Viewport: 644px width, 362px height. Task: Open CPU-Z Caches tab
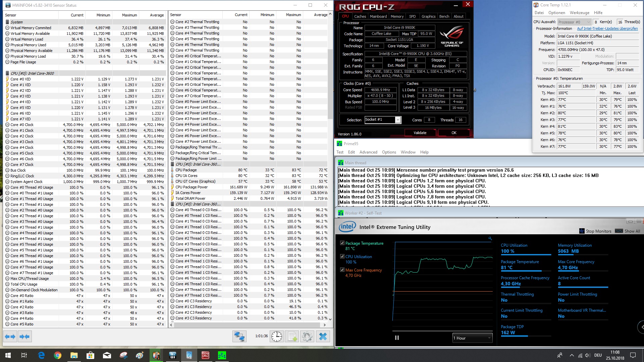[x=360, y=16]
